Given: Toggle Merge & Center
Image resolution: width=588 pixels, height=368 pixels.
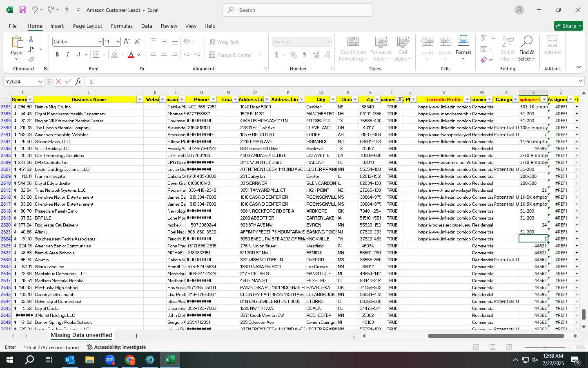Looking at the screenshot, I should [x=231, y=55].
